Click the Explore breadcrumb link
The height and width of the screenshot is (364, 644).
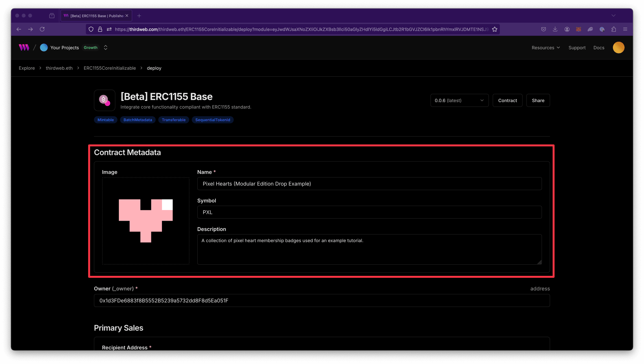[x=27, y=68]
